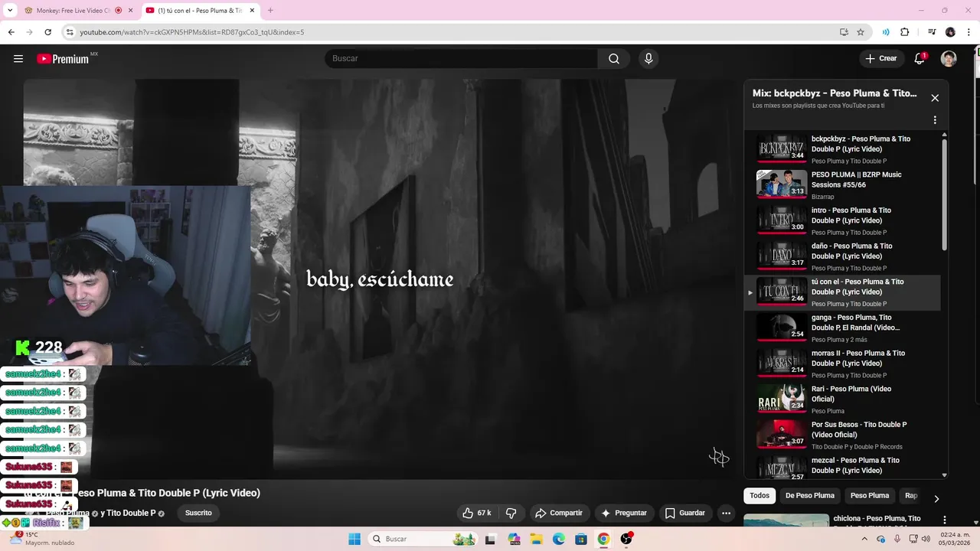Select the 'De Peso Pluma' filter chip
The image size is (980, 551).
point(810,495)
